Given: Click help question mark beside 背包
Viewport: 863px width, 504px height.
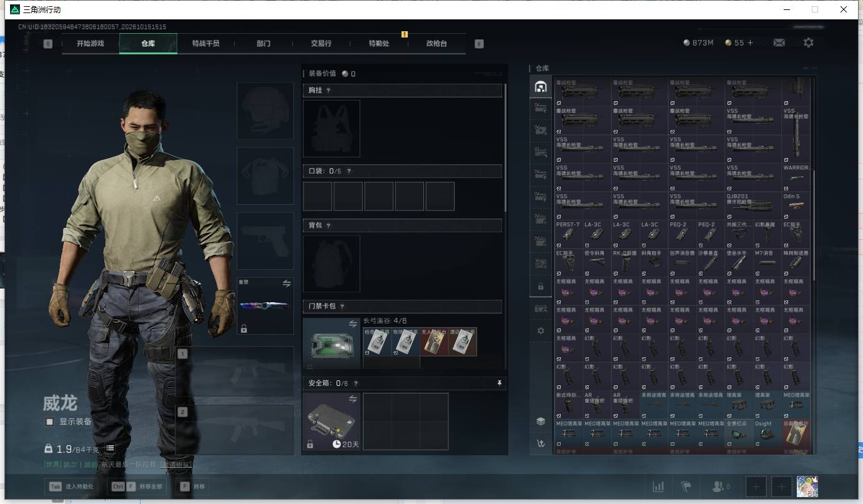Looking at the screenshot, I should point(328,225).
